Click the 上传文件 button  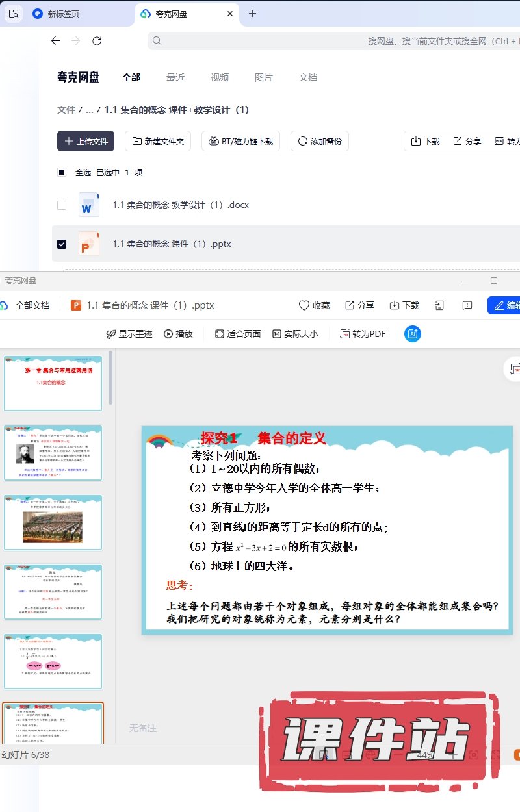click(x=86, y=141)
